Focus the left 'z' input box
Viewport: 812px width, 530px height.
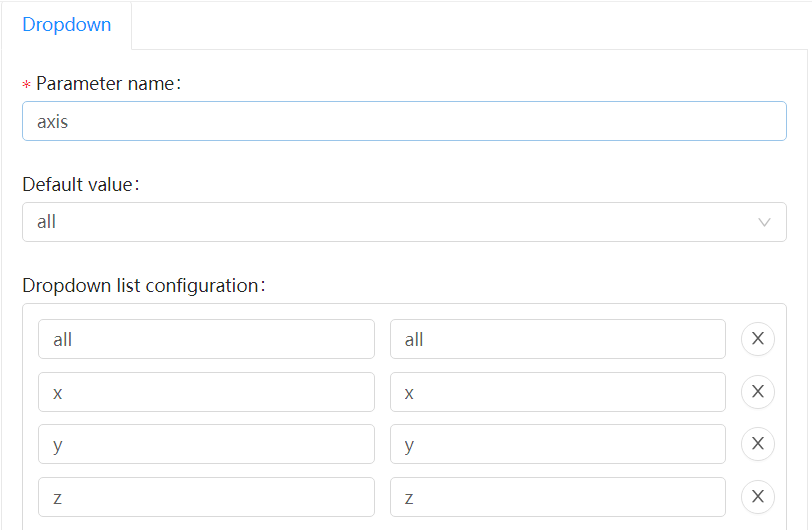click(x=206, y=496)
